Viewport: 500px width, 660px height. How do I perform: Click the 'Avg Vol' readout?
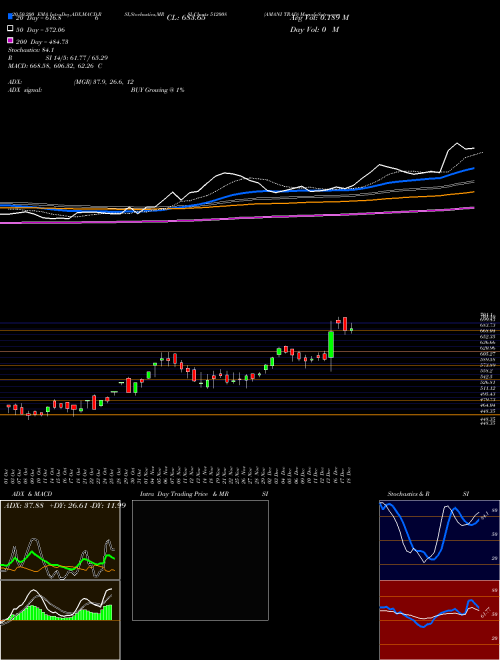319,18
